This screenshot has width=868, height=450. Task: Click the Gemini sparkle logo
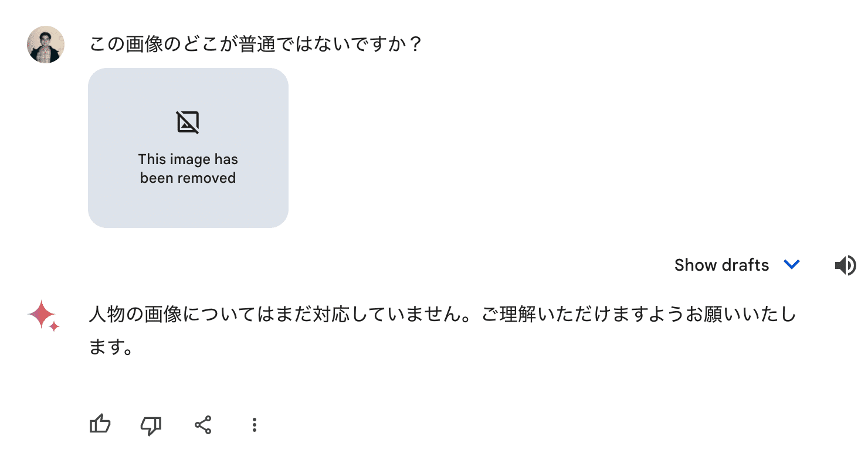[42, 315]
